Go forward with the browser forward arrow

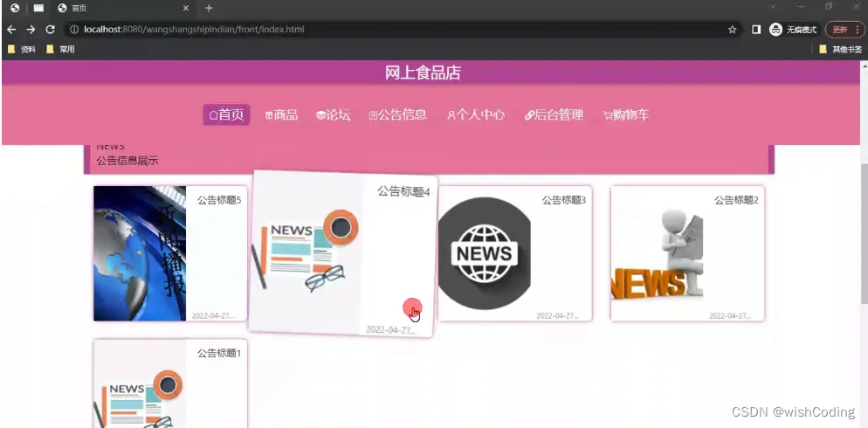(31, 30)
